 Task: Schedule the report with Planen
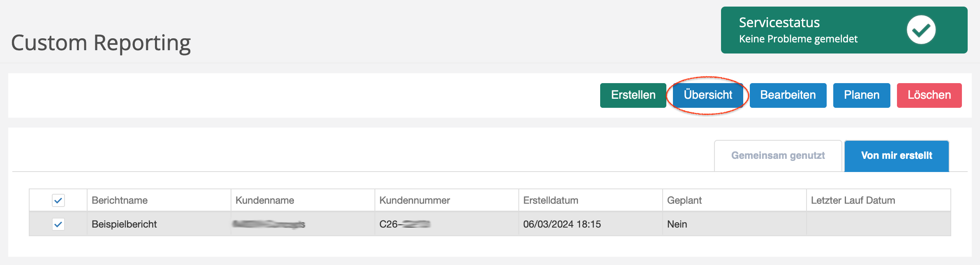click(861, 95)
